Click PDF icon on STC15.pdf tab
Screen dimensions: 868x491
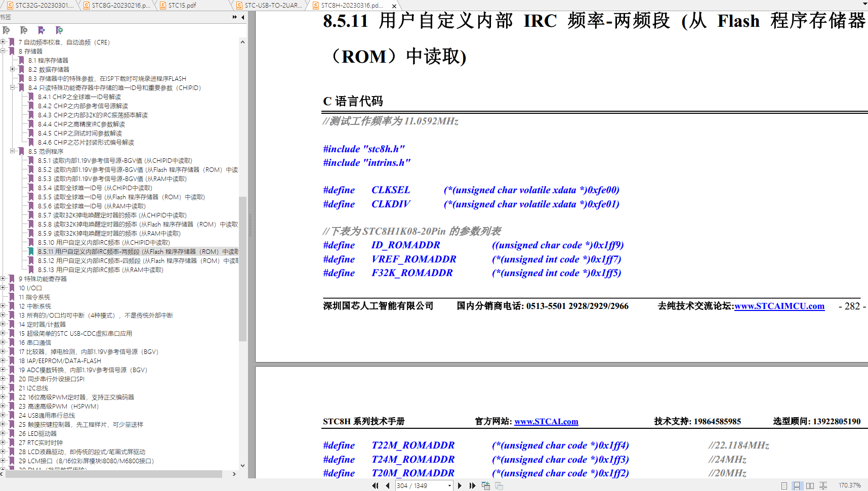tap(163, 6)
